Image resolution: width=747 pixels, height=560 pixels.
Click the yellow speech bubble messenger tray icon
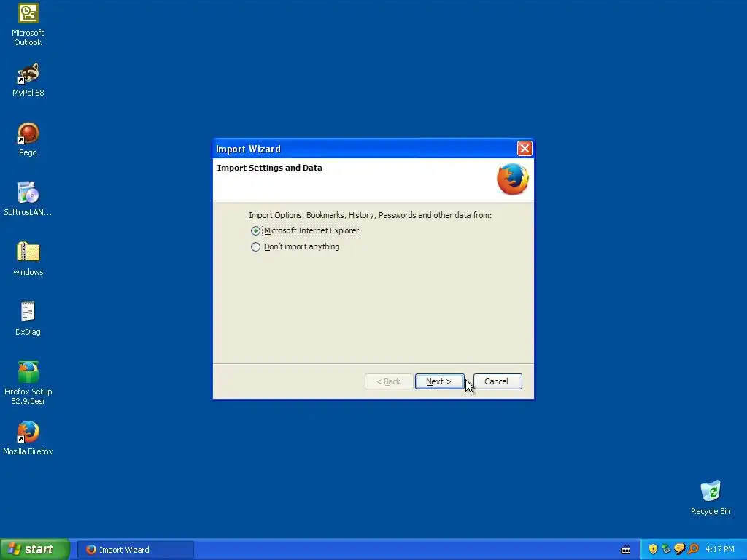coord(679,550)
